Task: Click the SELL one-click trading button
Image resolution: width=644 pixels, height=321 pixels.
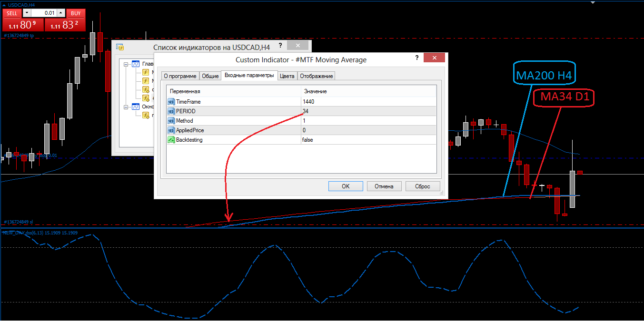Action: [x=12, y=13]
